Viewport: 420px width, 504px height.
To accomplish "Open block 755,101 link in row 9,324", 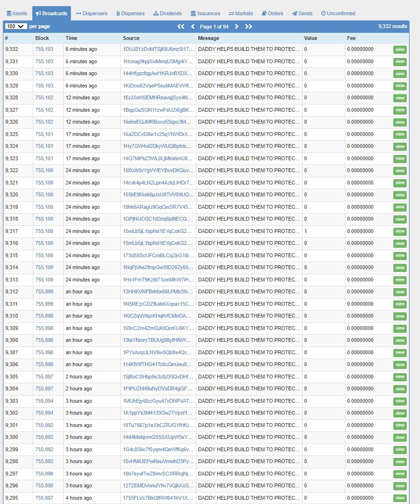I will [x=44, y=146].
